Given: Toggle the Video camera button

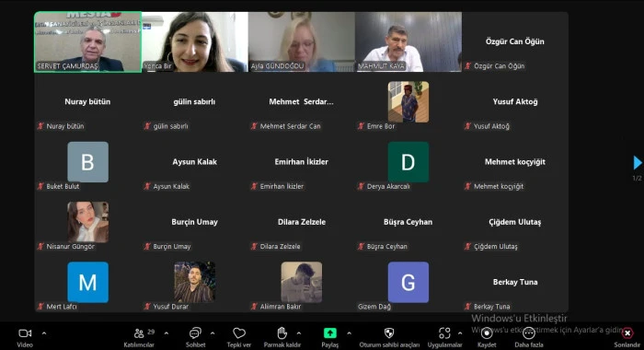Looking at the screenshot, I should click(25, 337).
